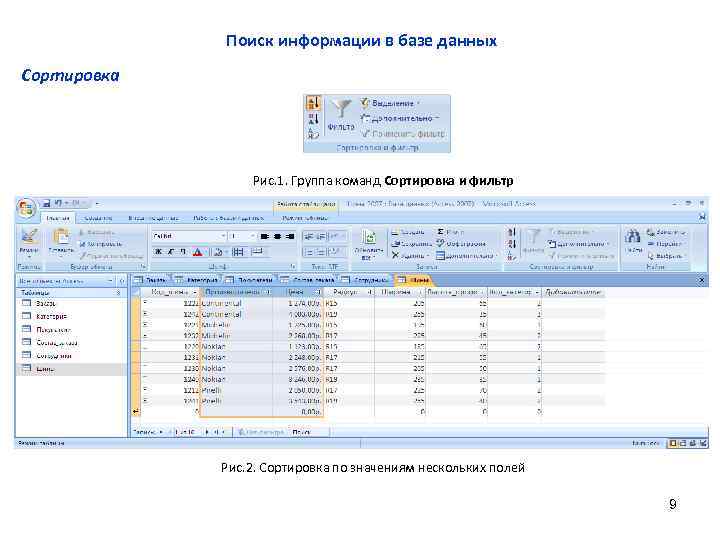The height and width of the screenshot is (540, 720).
Task: Undo using the quick access toolbar arrow
Action: point(58,202)
